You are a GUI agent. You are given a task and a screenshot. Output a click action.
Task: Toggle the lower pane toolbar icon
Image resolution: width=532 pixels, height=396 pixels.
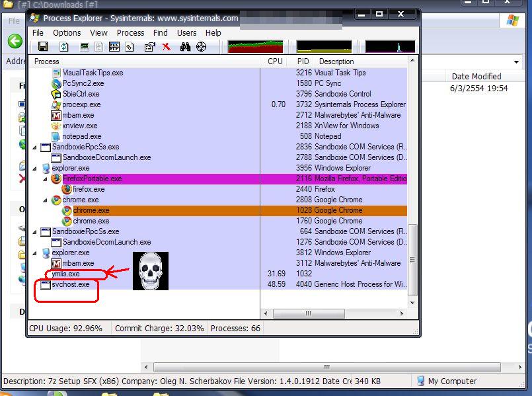click(114, 47)
